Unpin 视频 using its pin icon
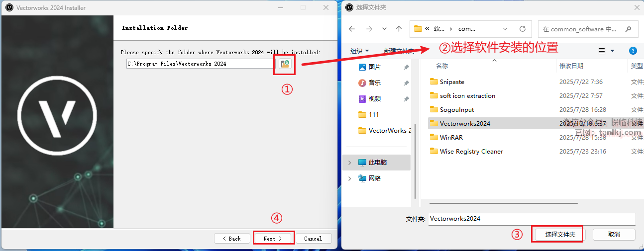This screenshot has width=644, height=251. (x=406, y=99)
